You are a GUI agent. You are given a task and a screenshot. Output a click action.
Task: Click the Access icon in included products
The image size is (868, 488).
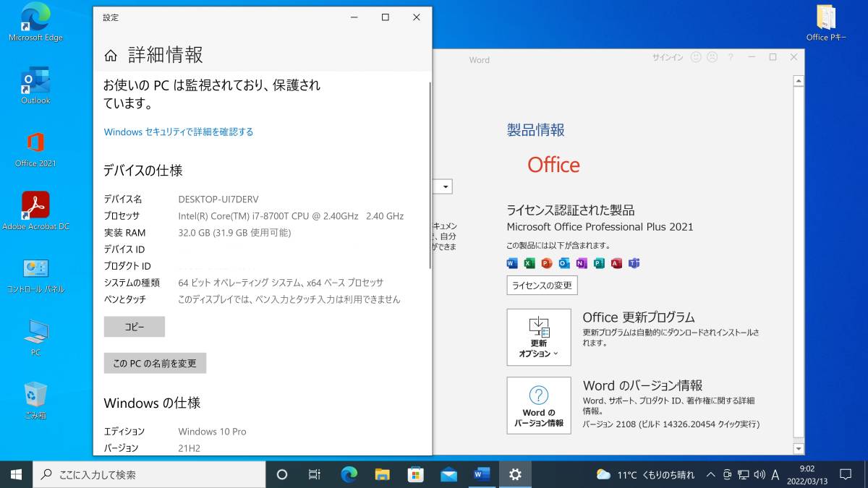coord(616,263)
